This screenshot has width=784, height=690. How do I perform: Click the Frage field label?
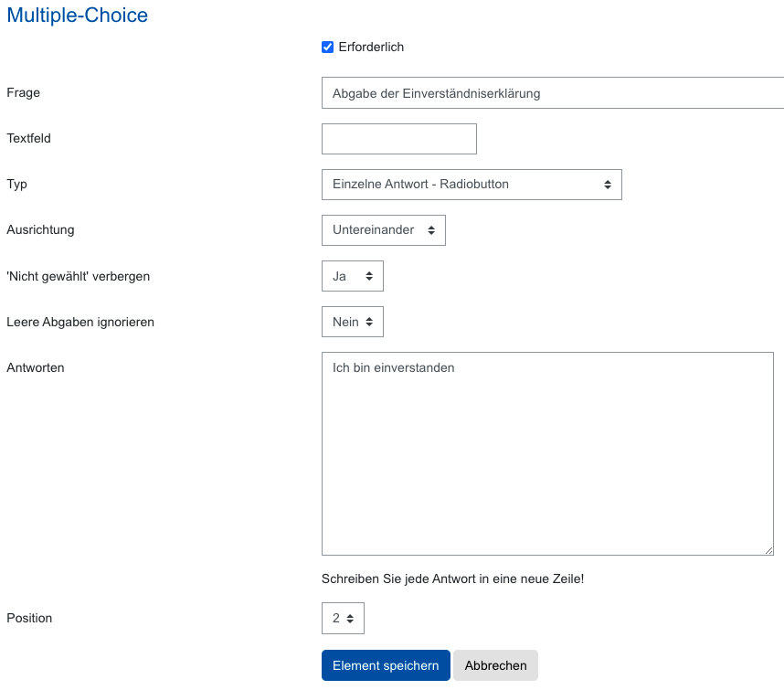pos(24,92)
